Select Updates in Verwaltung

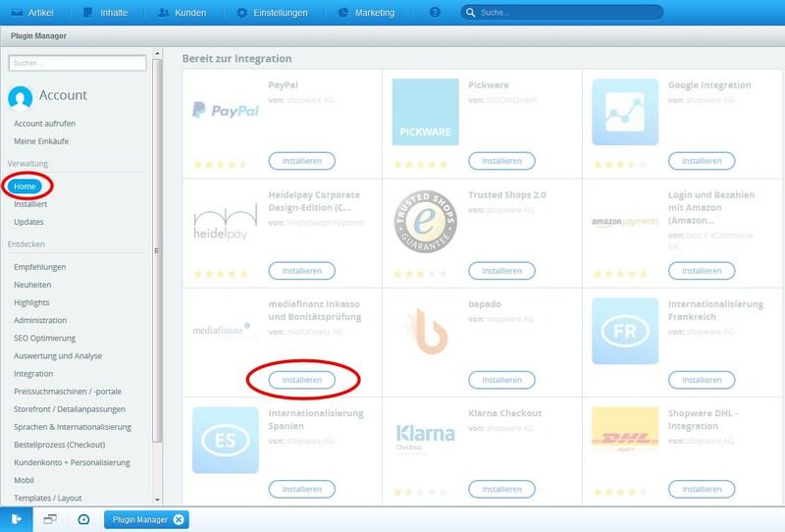coord(28,222)
